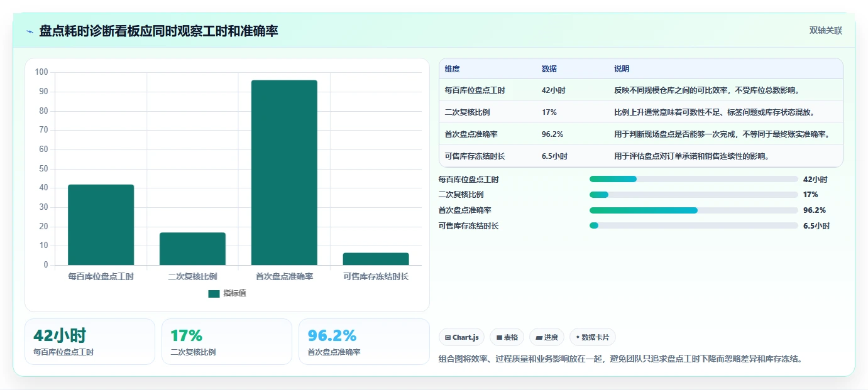Click x-axis label 每百库位盘点工时
Screen dimensions: 868x390
(x=101, y=276)
